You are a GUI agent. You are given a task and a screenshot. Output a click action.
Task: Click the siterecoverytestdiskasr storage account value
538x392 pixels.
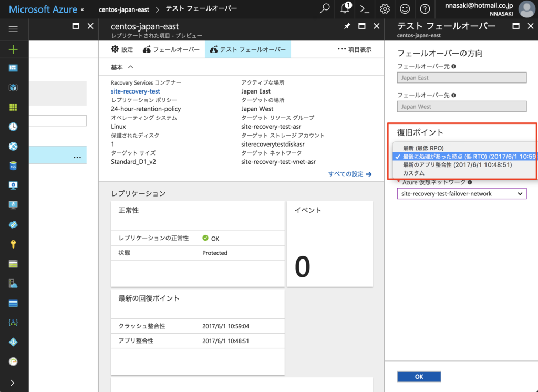click(273, 144)
